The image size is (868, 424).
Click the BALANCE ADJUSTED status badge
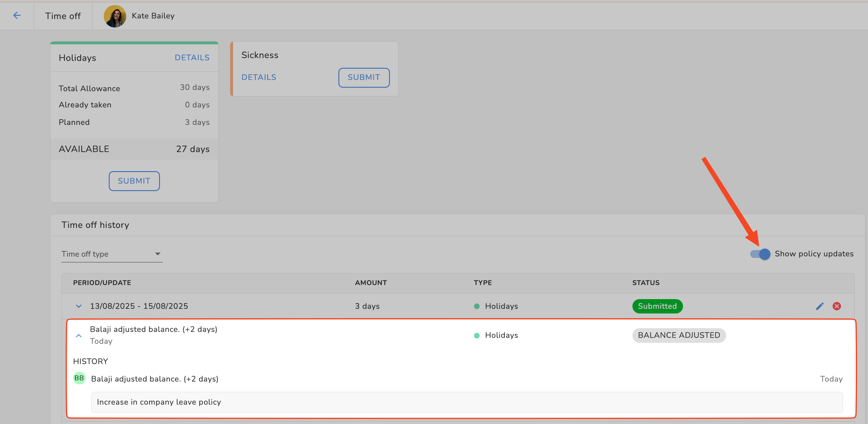(679, 335)
